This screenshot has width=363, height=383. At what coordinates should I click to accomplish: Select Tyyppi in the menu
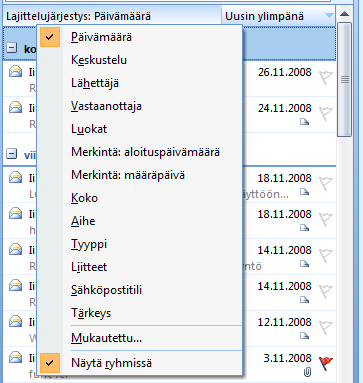[139, 244]
